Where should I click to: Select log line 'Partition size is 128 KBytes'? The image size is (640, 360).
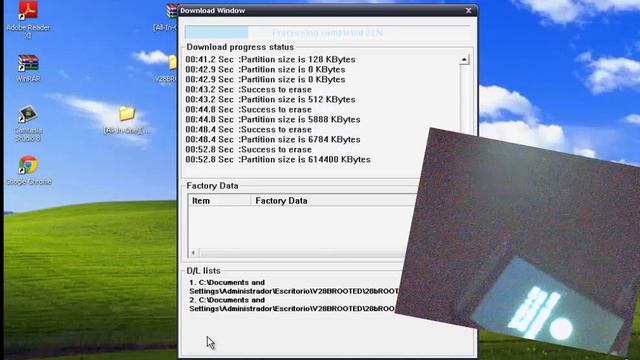pyautogui.click(x=270, y=59)
